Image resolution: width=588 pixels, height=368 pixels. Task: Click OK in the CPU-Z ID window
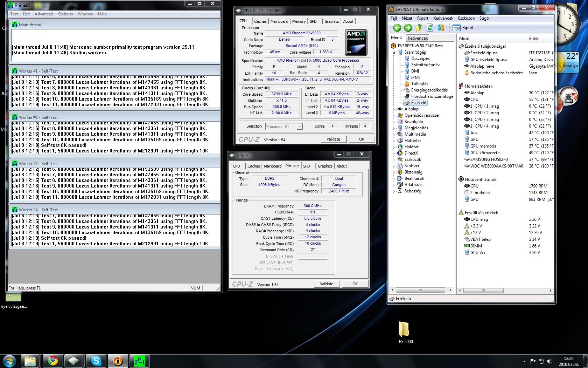362,139
